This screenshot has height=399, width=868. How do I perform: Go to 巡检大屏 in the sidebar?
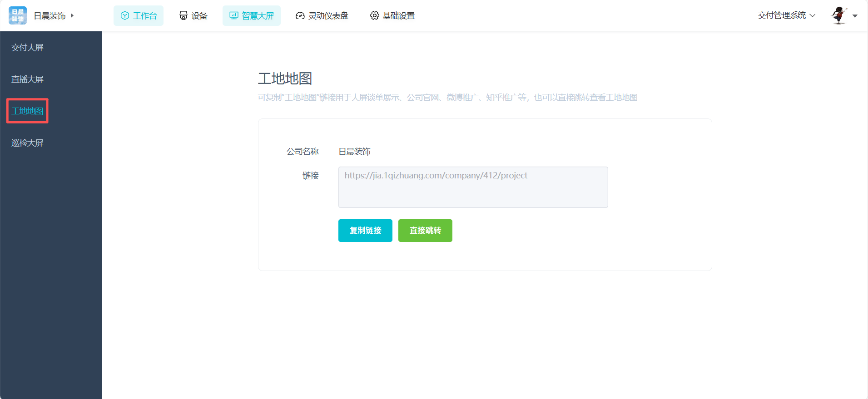(27, 143)
